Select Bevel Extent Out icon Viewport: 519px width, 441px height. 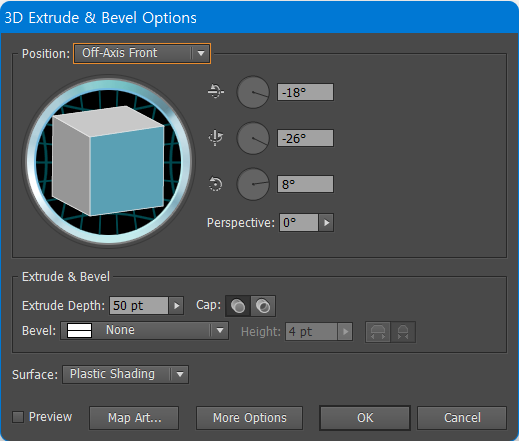pos(378,332)
